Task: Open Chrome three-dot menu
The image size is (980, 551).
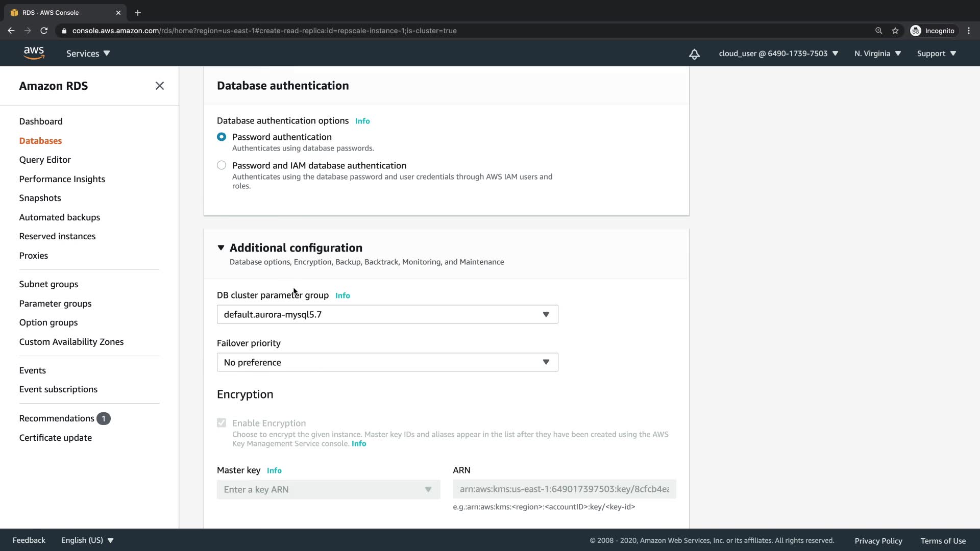Action: [969, 31]
